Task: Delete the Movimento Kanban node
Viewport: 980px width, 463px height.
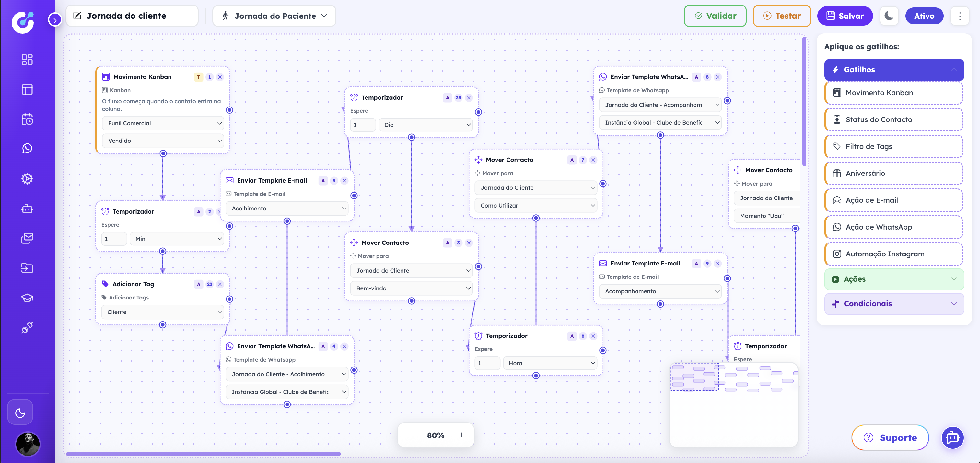Action: 220,77
